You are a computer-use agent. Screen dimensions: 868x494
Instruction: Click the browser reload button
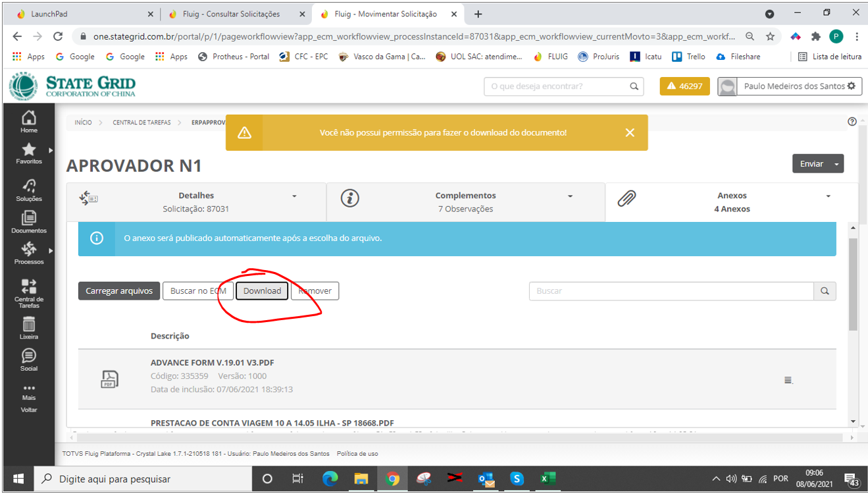point(58,37)
